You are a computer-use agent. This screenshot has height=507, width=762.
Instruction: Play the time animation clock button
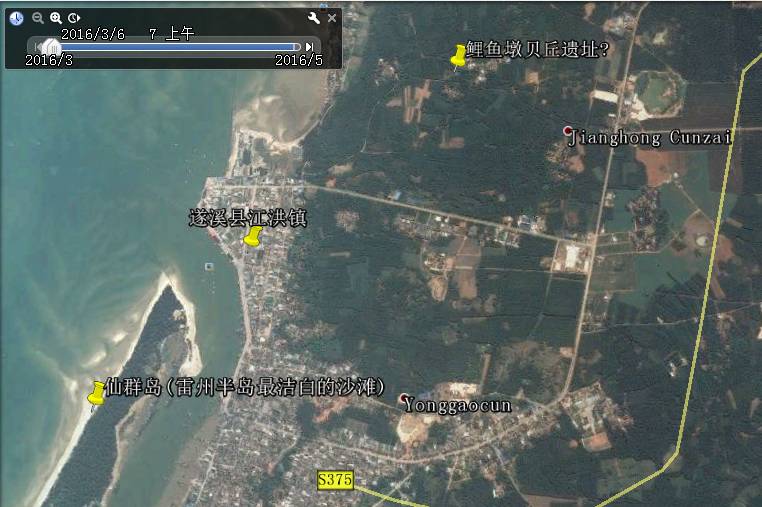click(x=74, y=18)
